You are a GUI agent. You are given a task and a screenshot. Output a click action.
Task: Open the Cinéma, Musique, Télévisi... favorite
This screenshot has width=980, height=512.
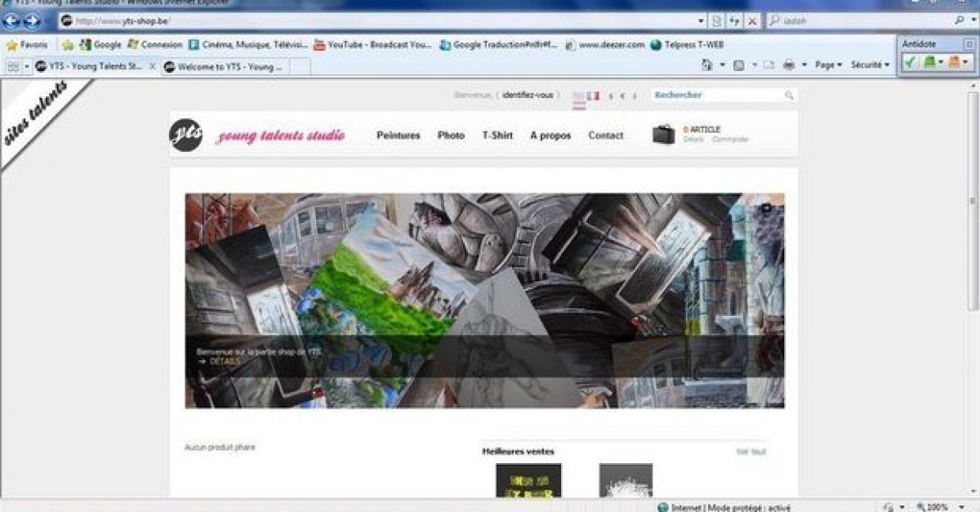tap(248, 45)
